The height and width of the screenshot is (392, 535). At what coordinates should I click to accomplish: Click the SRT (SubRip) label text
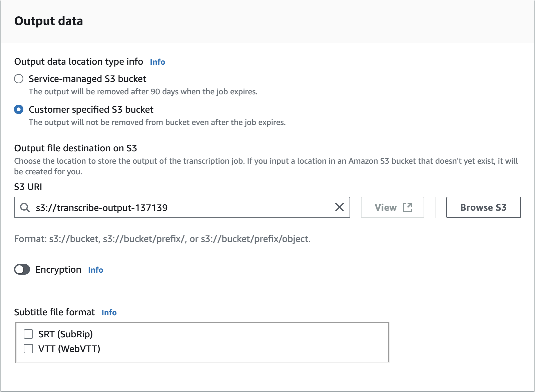click(x=65, y=334)
